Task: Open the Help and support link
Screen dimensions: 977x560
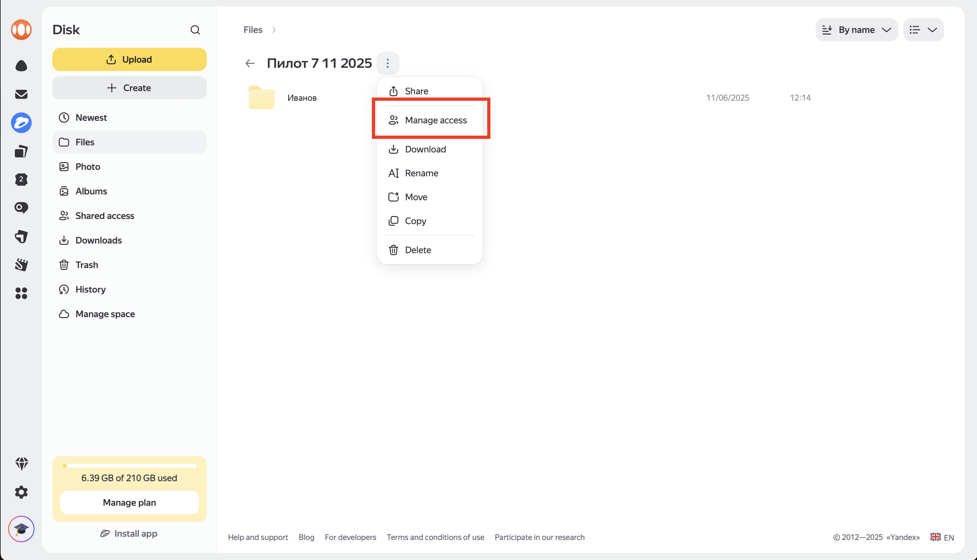Action: click(258, 537)
